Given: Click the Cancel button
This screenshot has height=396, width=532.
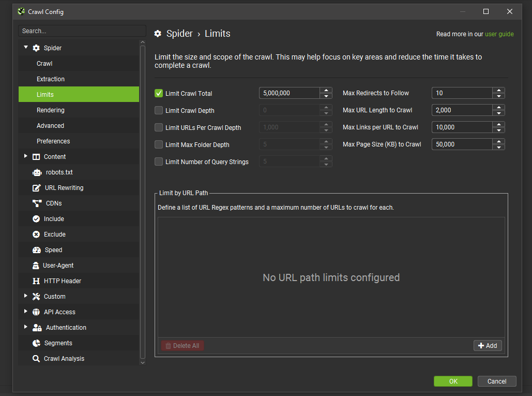Looking at the screenshot, I should (497, 381).
